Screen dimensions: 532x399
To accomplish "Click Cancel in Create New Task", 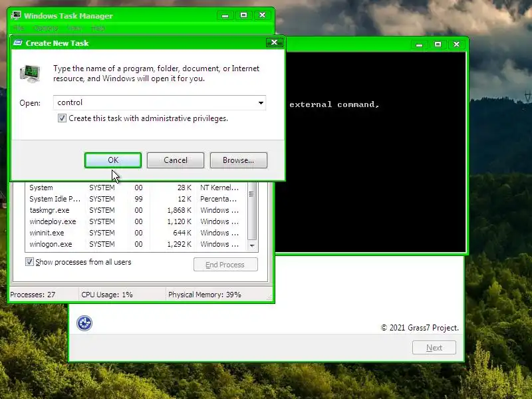I will pos(176,160).
